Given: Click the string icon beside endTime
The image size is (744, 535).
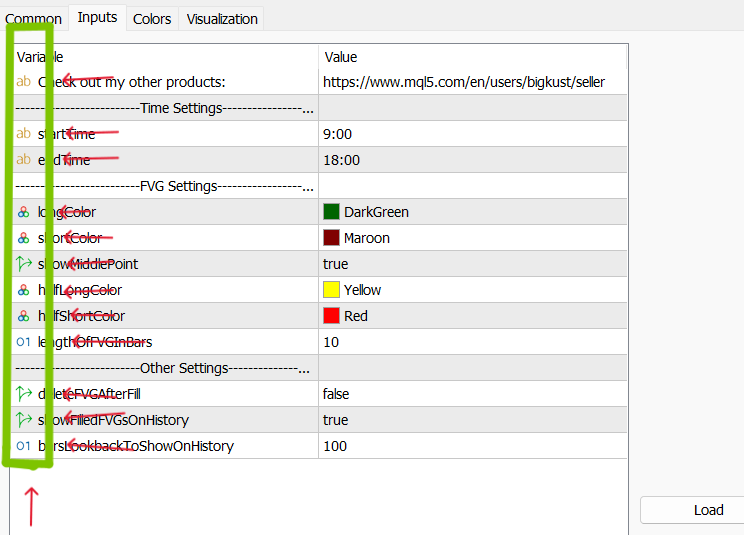Looking at the screenshot, I should click(23, 160).
